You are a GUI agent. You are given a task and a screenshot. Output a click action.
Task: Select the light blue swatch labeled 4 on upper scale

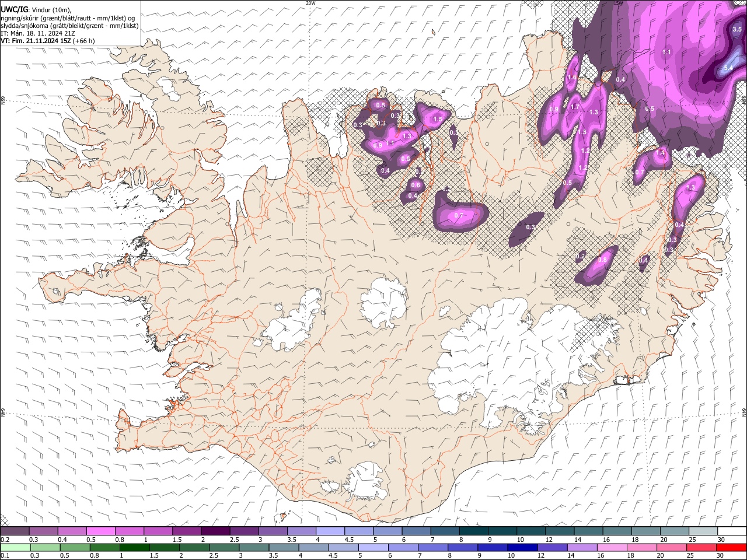pyautogui.click(x=330, y=531)
